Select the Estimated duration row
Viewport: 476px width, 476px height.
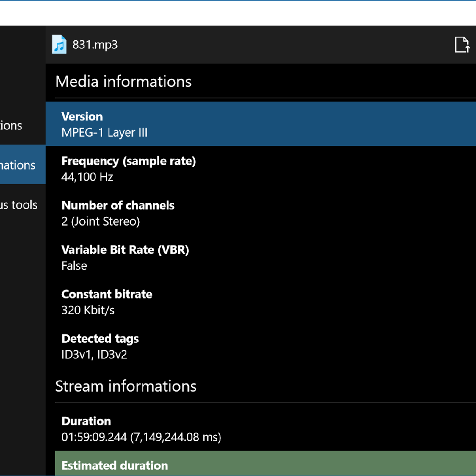coord(265,463)
